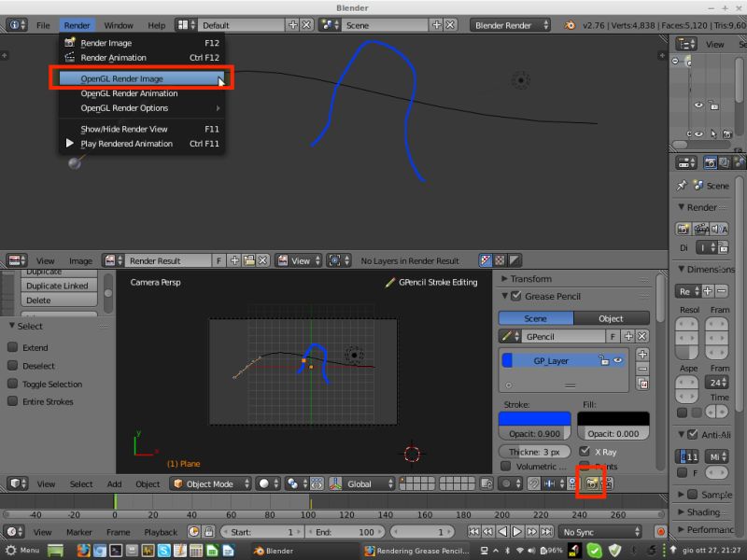
Task: Click the highlighted OpenGL render camera icon
Action: [x=592, y=482]
